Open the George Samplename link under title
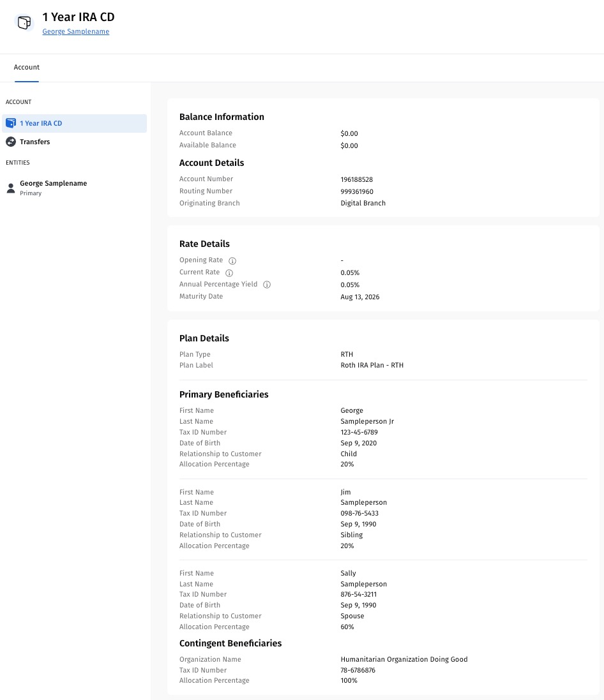 click(75, 32)
